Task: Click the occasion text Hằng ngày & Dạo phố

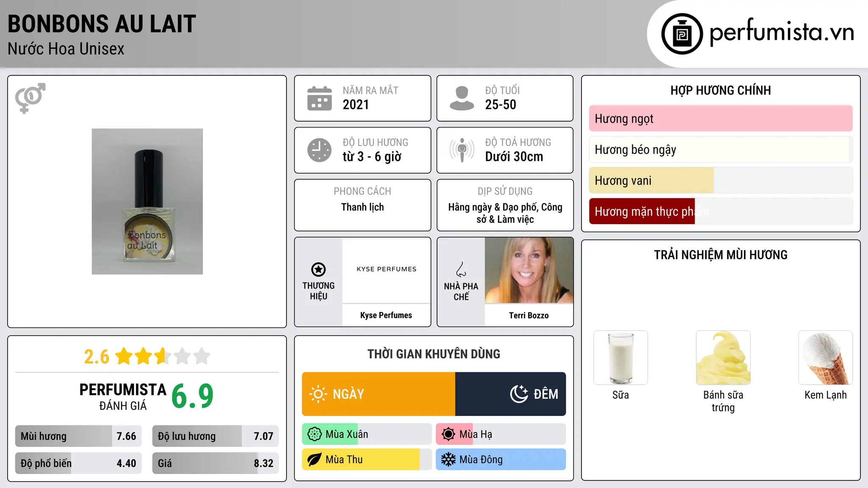Action: 493,207
